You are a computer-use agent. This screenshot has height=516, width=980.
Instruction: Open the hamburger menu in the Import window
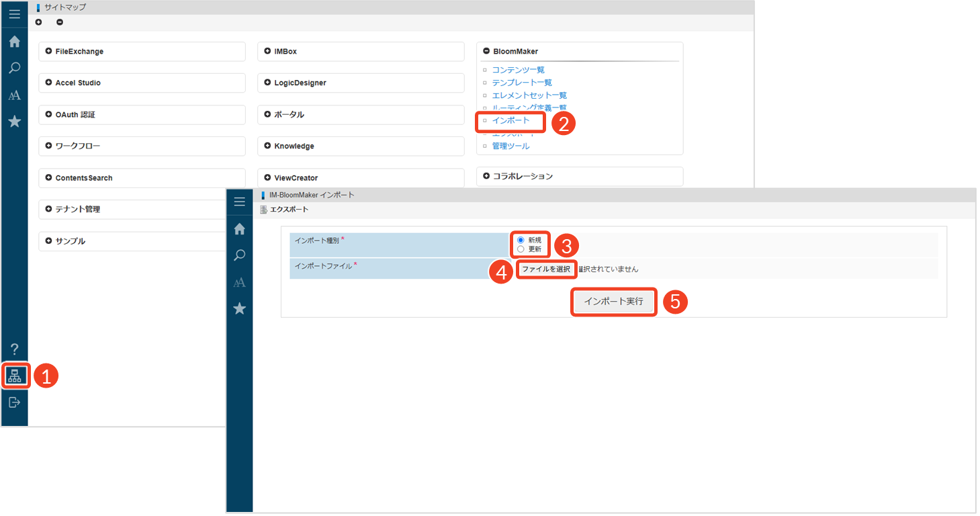coord(239,202)
